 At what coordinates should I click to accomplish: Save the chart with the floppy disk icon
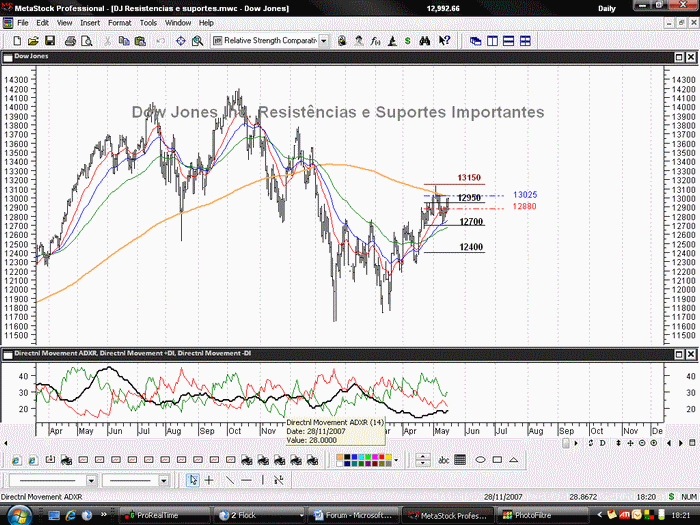click(50, 41)
